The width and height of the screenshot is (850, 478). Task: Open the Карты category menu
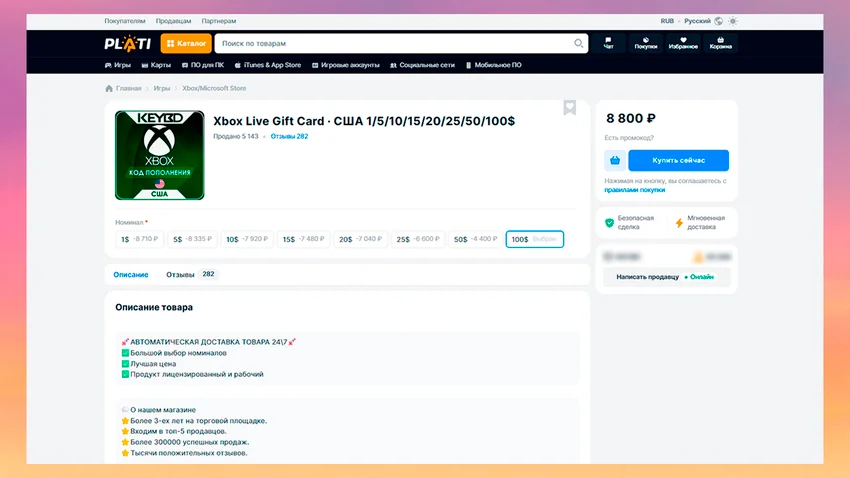pyautogui.click(x=156, y=65)
